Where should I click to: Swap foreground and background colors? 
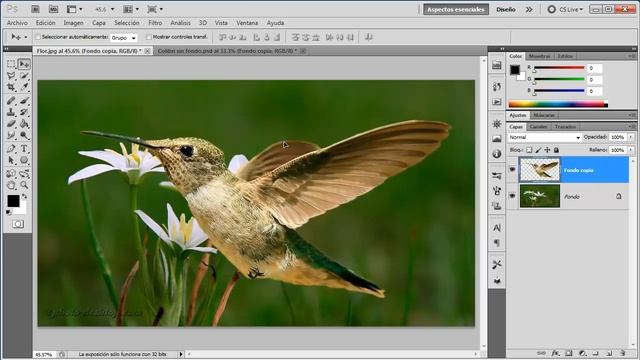coord(24,196)
